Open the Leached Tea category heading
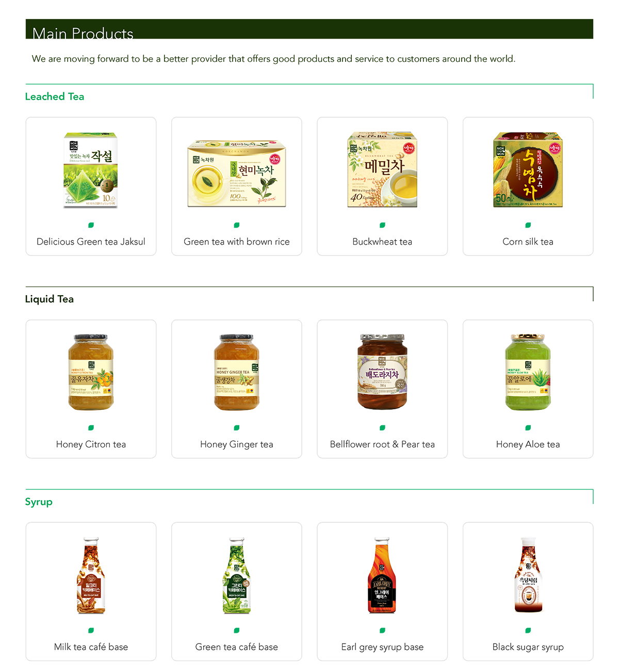This screenshot has width=619, height=672. 55,97
